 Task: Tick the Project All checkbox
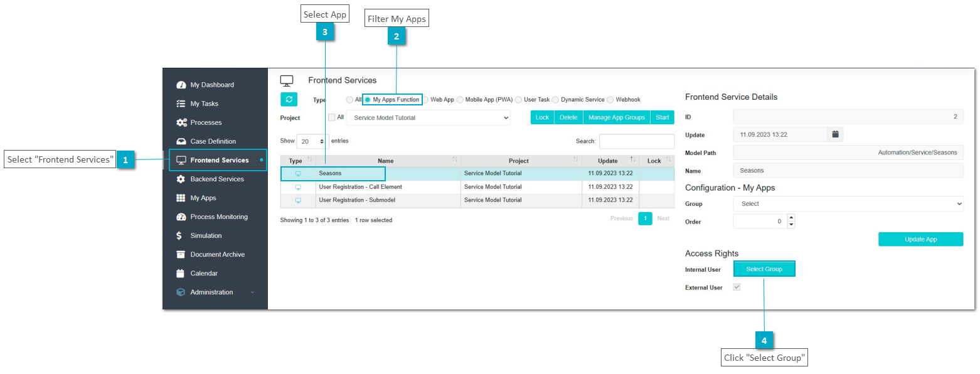pyautogui.click(x=332, y=117)
